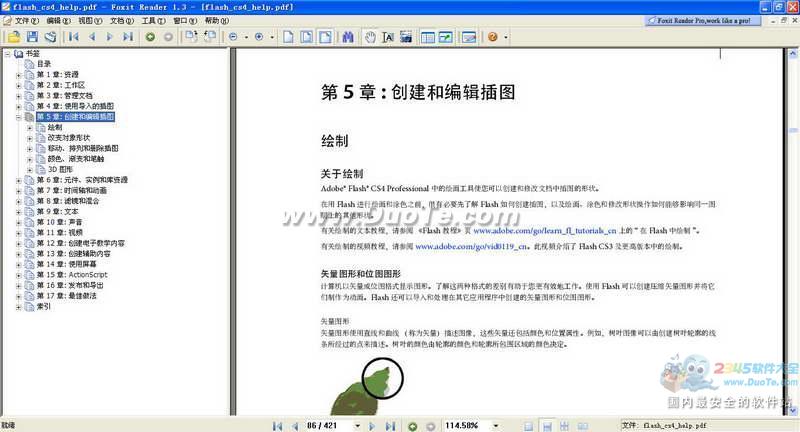Open the 视图 menu
This screenshot has width=800, height=432.
(90, 21)
